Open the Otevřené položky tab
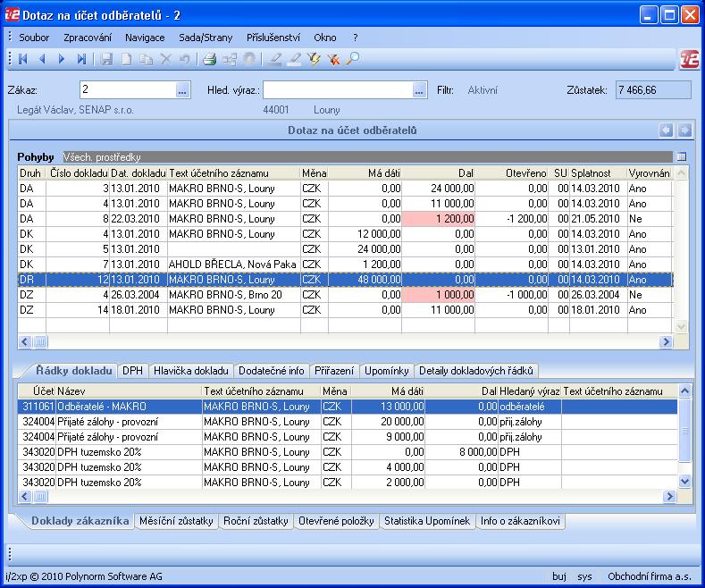The image size is (705, 588). [x=336, y=521]
